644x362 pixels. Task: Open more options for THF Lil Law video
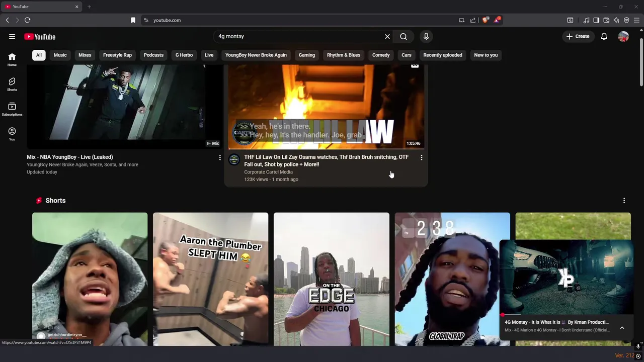(422, 158)
